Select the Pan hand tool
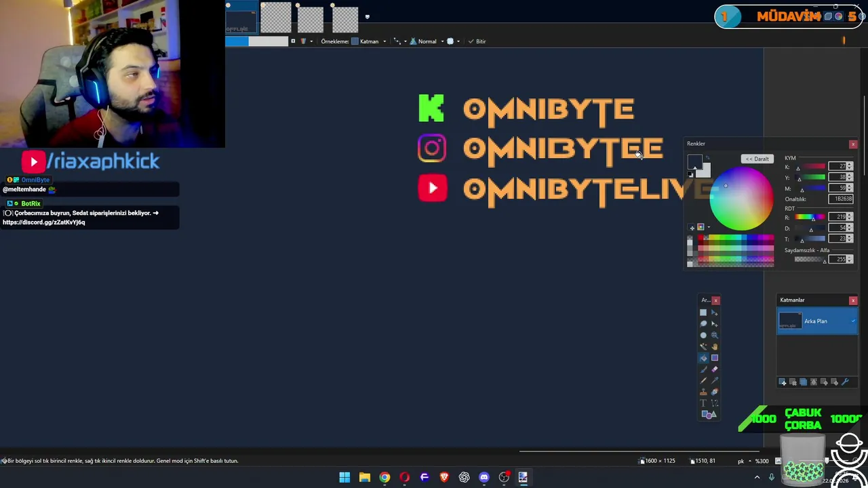The height and width of the screenshot is (488, 868). [x=714, y=346]
